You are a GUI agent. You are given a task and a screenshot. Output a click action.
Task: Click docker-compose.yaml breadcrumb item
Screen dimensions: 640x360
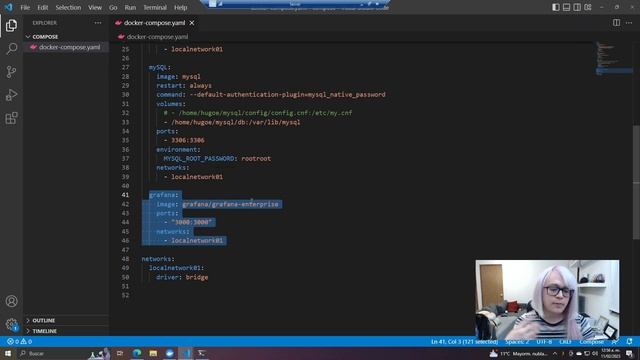pos(157,37)
